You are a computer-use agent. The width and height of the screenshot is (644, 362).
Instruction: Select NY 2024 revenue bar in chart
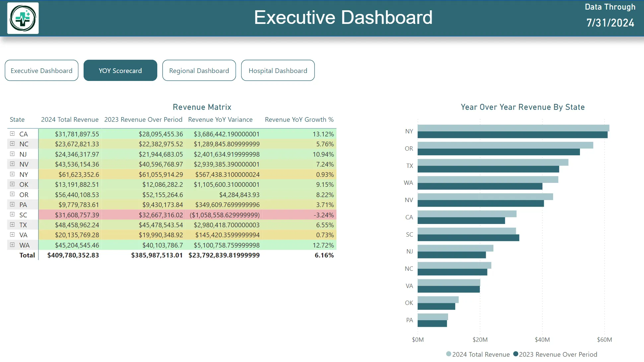[x=513, y=128]
